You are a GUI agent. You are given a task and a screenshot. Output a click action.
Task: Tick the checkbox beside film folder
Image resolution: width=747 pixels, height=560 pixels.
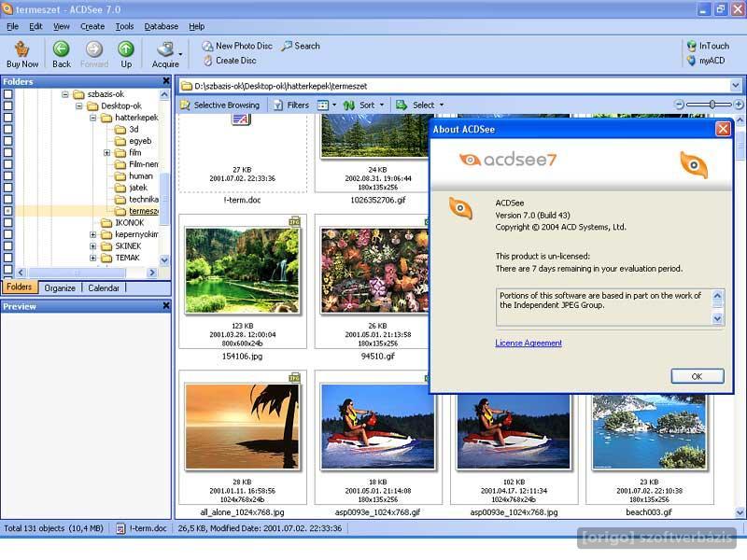tap(8, 152)
